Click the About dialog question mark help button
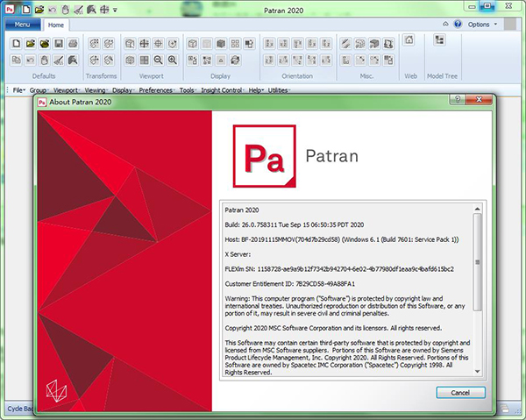 (458, 99)
